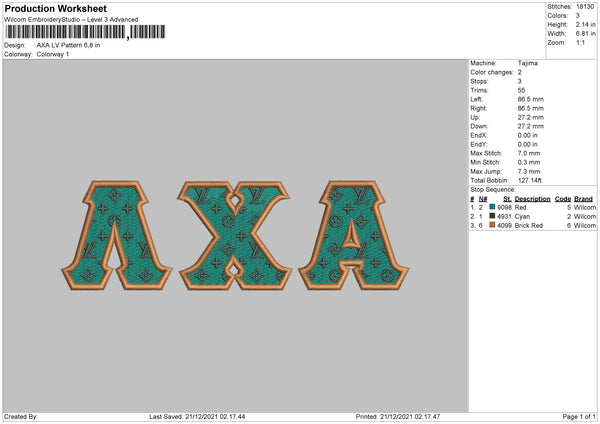600x424 pixels.
Task: Click the 'Brand' column header
Action: tap(583, 199)
